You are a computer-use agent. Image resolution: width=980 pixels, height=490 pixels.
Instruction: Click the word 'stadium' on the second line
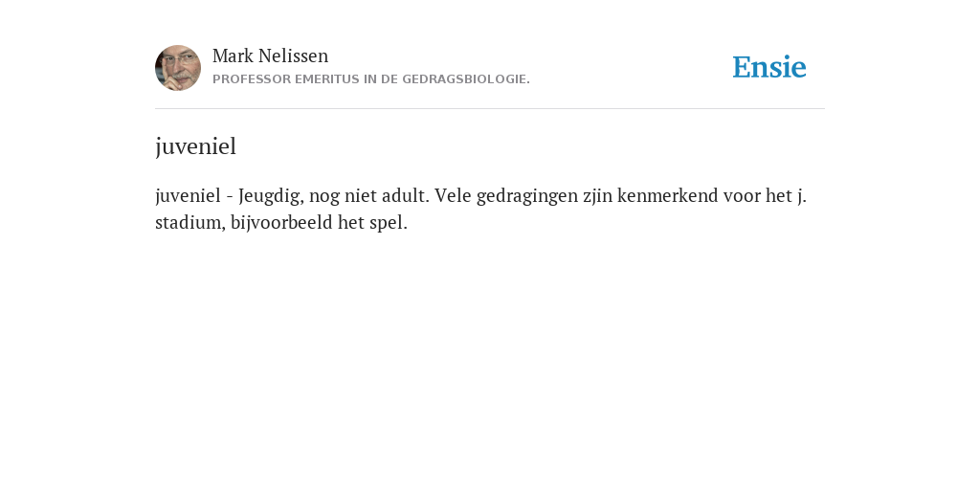(x=189, y=223)
